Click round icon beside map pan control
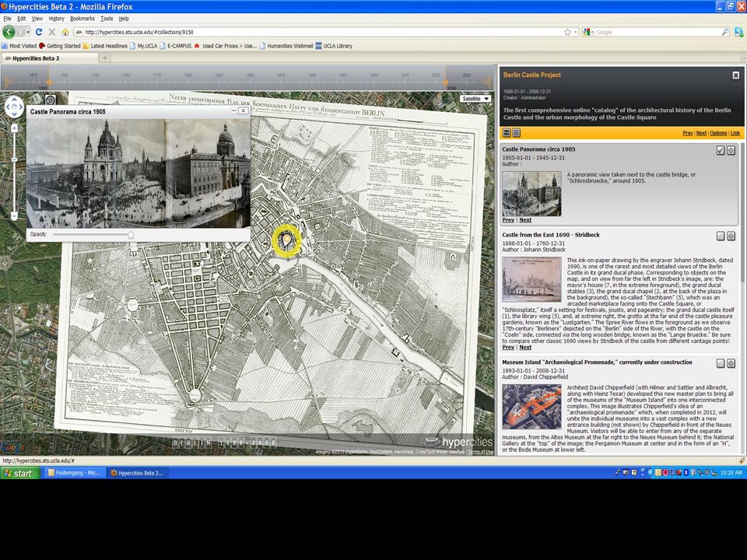Image resolution: width=747 pixels, height=560 pixels. (x=50, y=100)
